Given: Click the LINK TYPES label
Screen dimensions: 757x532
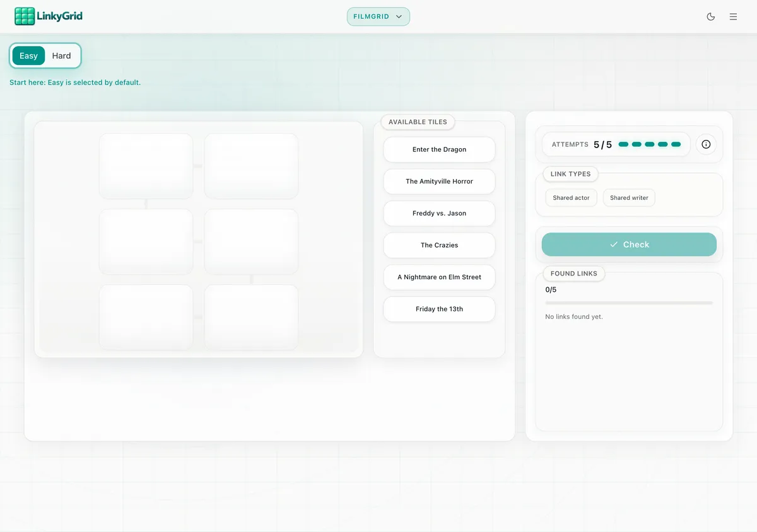Looking at the screenshot, I should [570, 174].
